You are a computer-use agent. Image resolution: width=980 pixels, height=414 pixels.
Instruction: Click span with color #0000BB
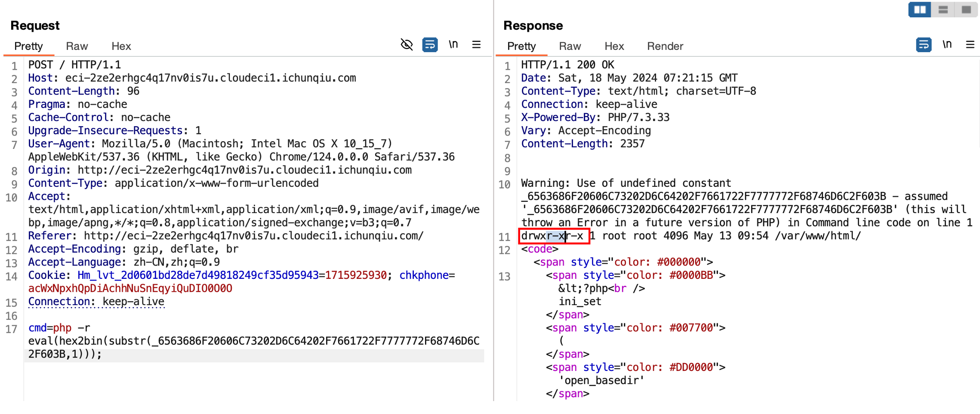coord(636,275)
